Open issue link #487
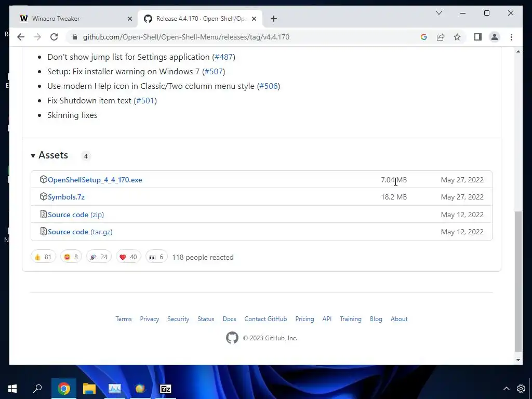 223,57
